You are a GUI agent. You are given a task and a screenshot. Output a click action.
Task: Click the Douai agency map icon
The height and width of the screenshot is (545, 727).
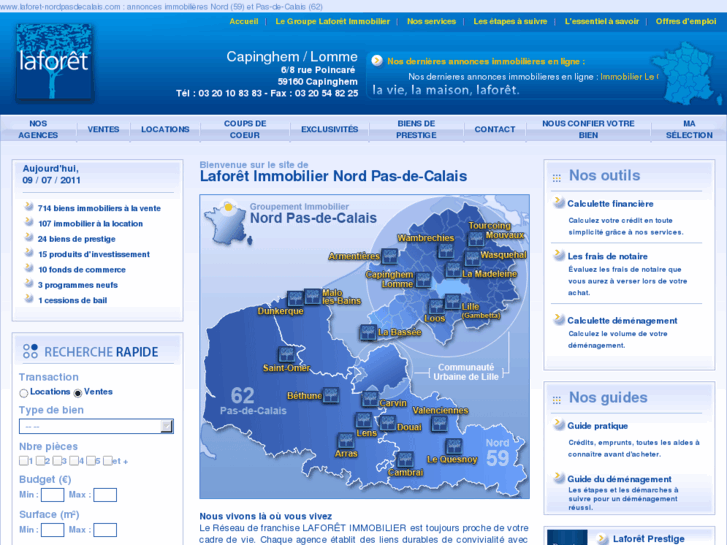[388, 423]
